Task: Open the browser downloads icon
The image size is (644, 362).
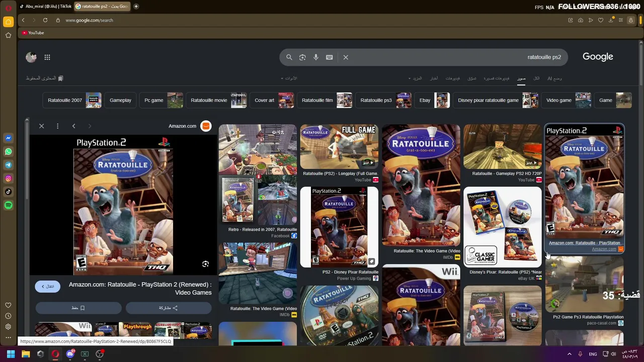Action: (611, 20)
